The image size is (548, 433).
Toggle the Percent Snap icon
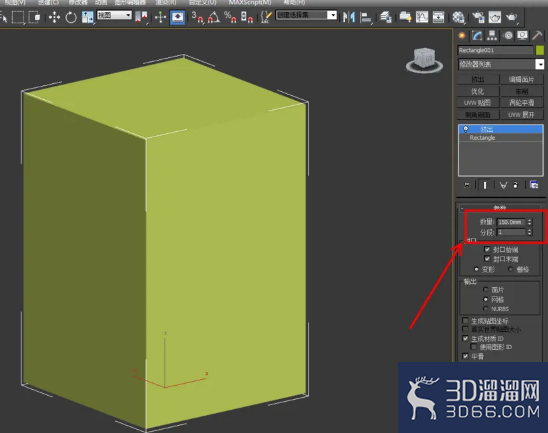230,17
